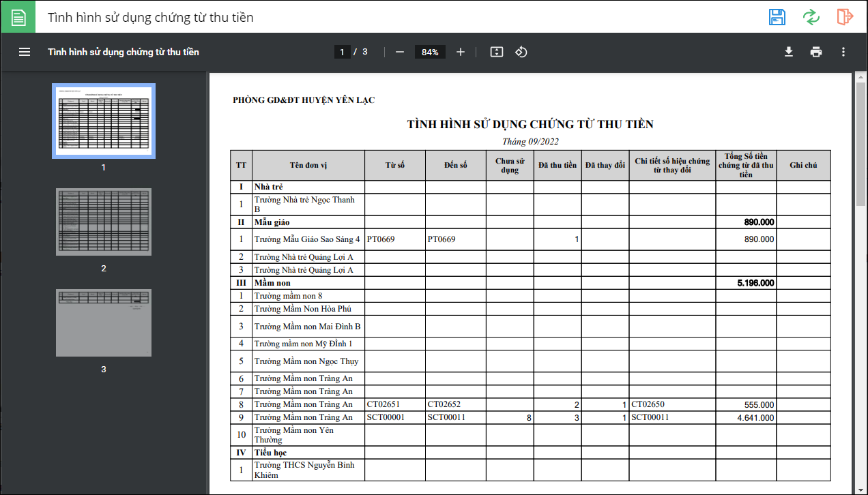Toggle the PDF sidebar hamburger menu
868x495 pixels.
(x=25, y=52)
